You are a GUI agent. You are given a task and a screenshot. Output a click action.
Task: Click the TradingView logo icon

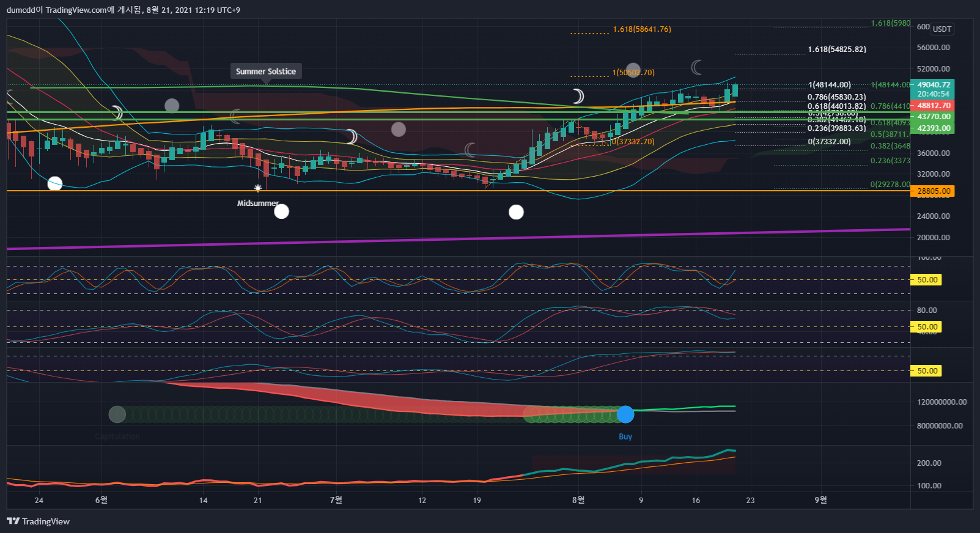tap(13, 521)
